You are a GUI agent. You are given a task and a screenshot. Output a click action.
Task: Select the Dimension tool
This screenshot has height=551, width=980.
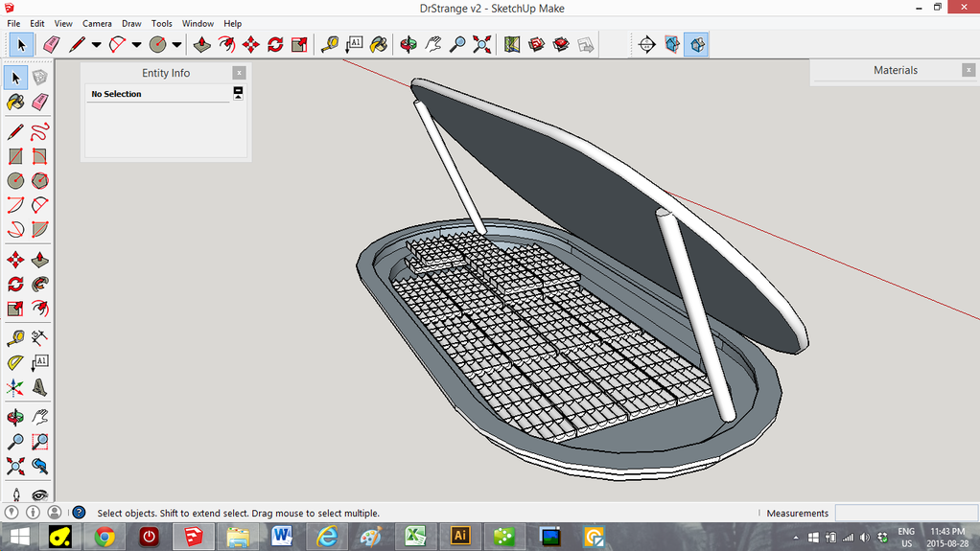(40, 338)
